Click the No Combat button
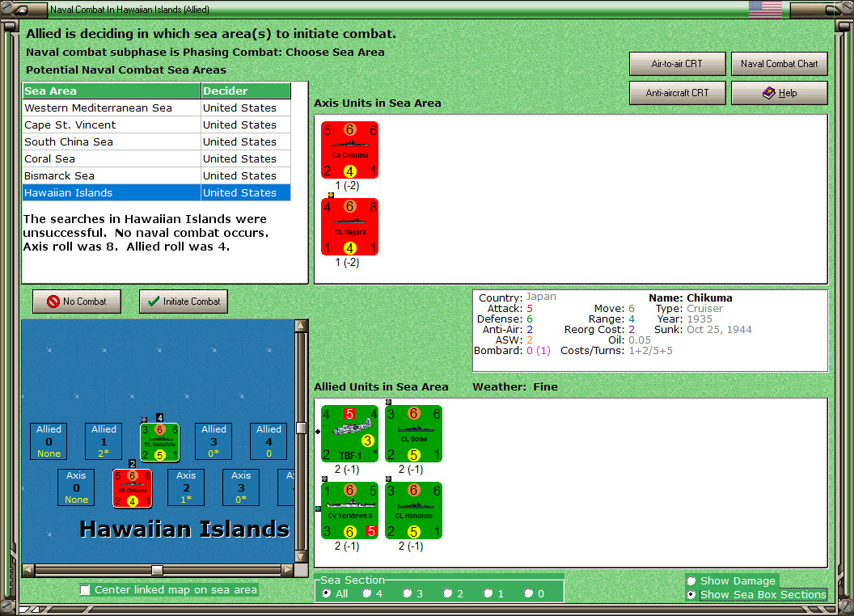 coord(77,302)
